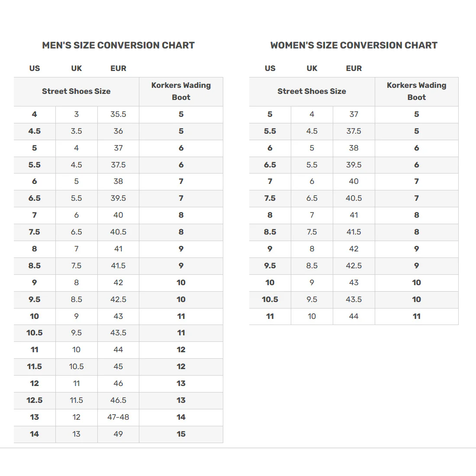This screenshot has height=476, width=476.
Task: Select women's EUR 37.5 cell
Action: pos(354,131)
